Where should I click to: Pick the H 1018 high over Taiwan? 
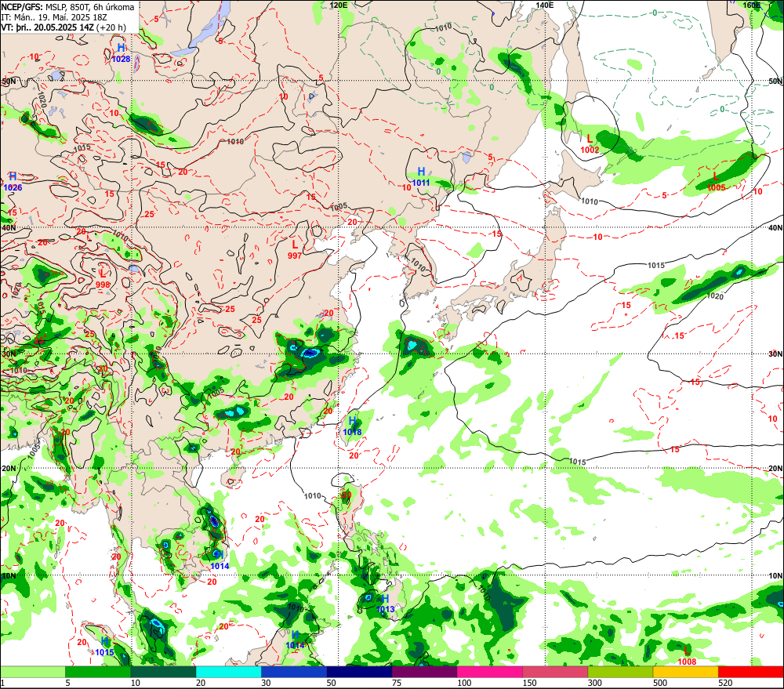click(353, 426)
